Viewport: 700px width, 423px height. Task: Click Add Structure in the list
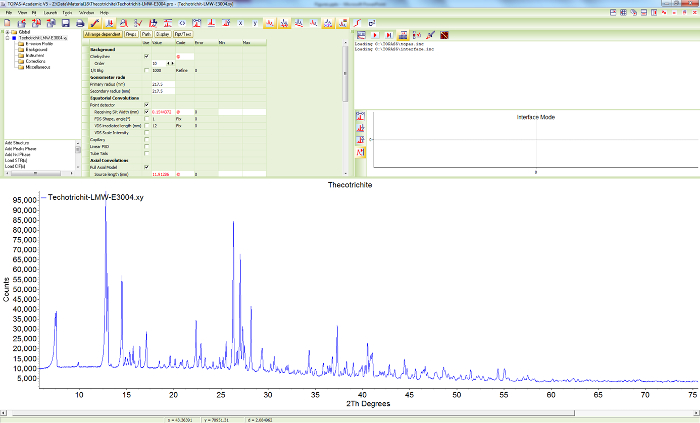[x=15, y=144]
